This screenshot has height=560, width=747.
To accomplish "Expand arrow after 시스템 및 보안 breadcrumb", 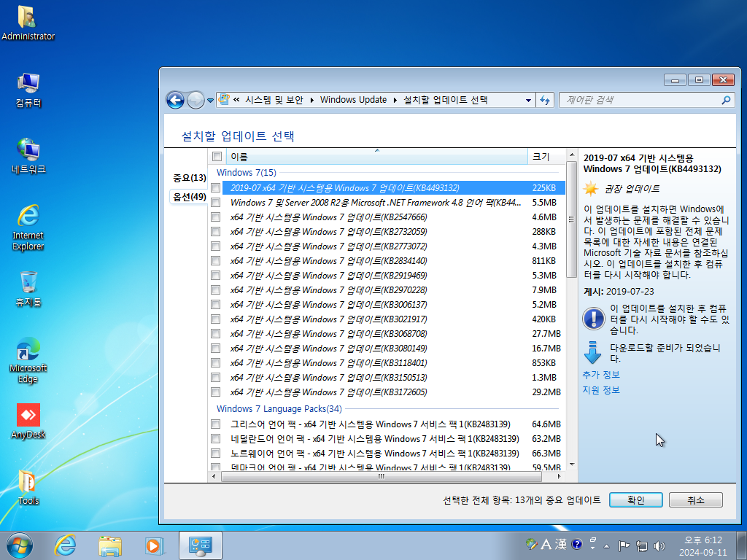I will point(312,100).
